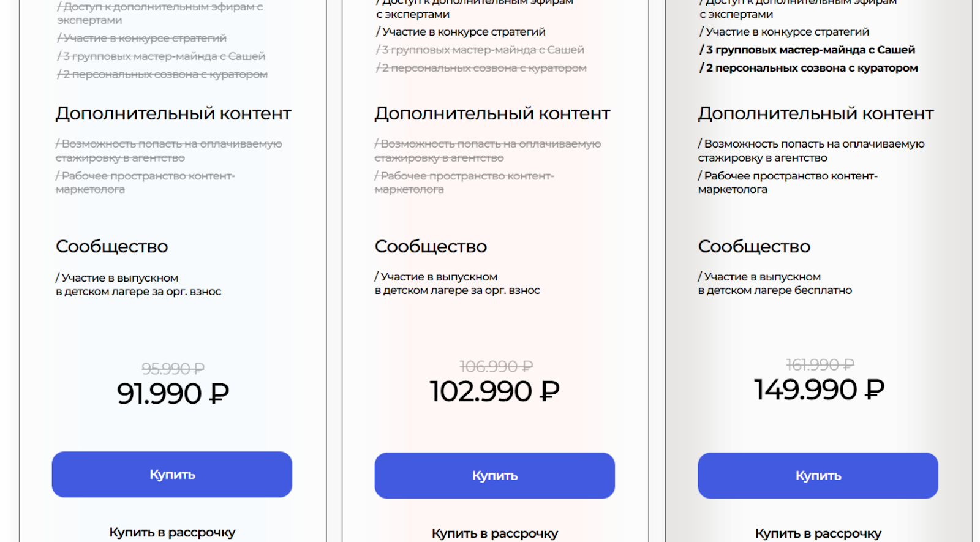This screenshot has height=542, width=980.
Task: Click the 91.990 ₽ current price
Action: [x=173, y=393]
